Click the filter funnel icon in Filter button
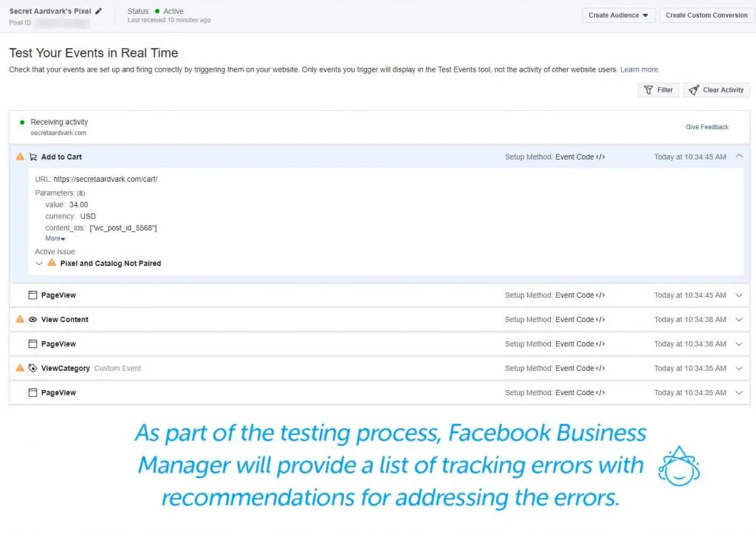 pyautogui.click(x=647, y=89)
